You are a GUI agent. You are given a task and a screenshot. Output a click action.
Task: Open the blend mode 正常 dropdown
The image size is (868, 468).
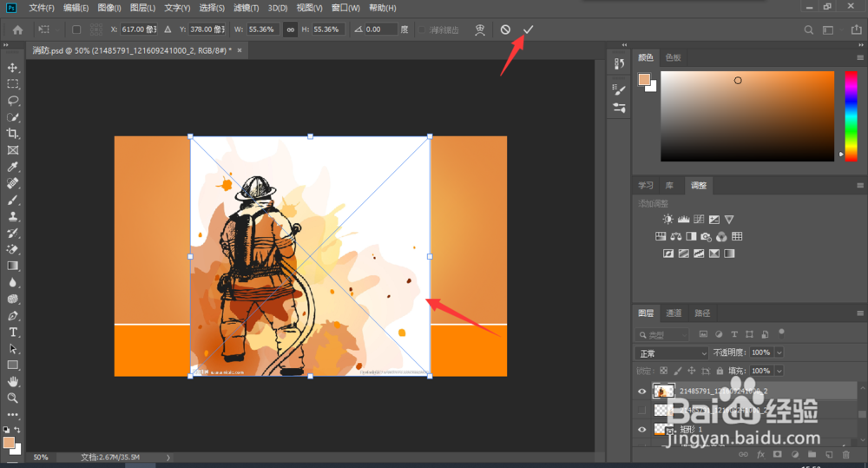(x=672, y=353)
